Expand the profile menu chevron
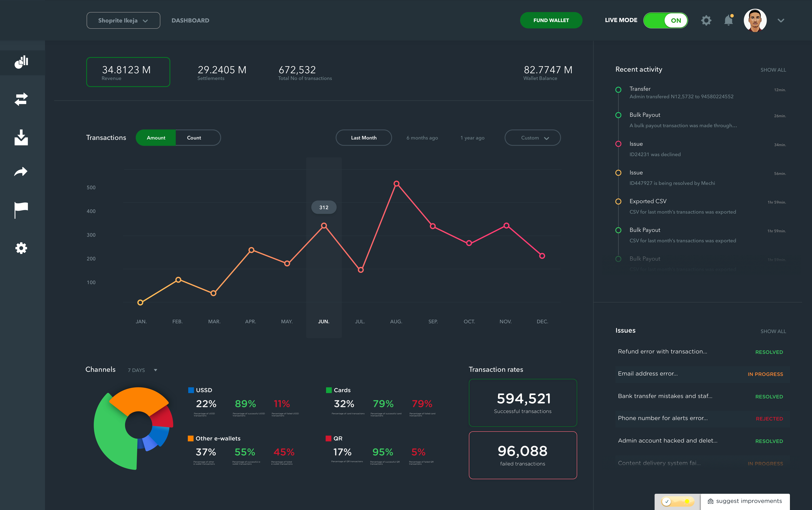Screen dimensions: 812x510 click(781, 21)
